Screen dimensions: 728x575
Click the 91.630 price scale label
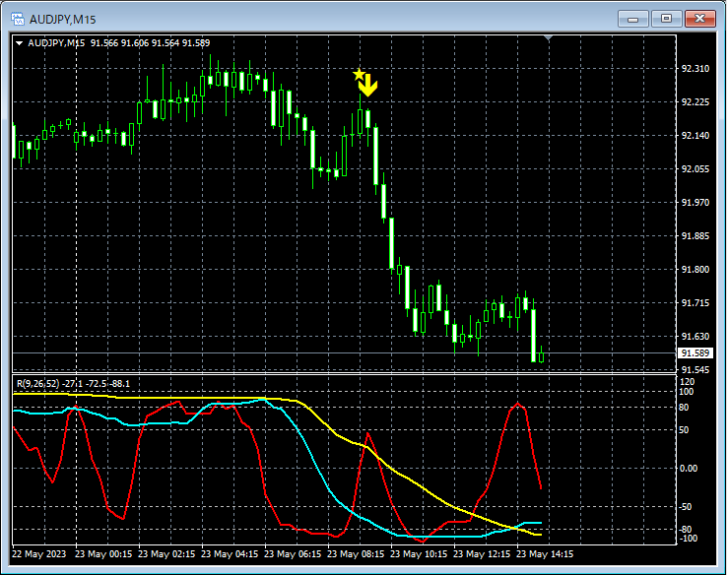point(695,336)
